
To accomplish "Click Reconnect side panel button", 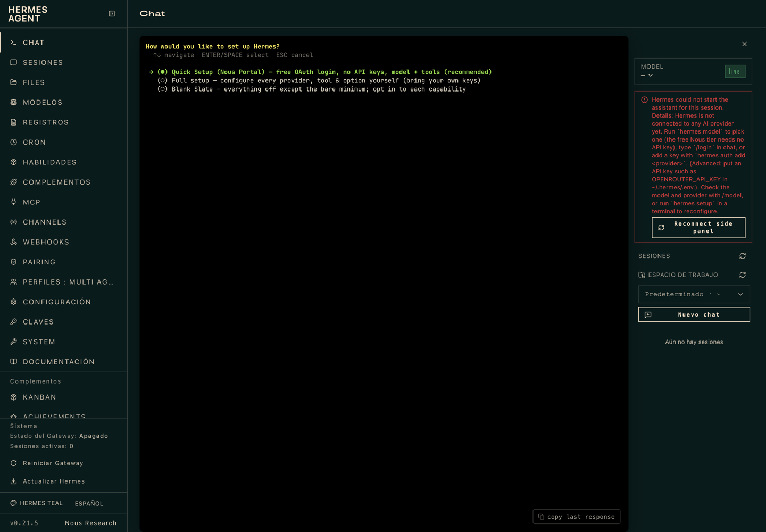I will [x=698, y=227].
